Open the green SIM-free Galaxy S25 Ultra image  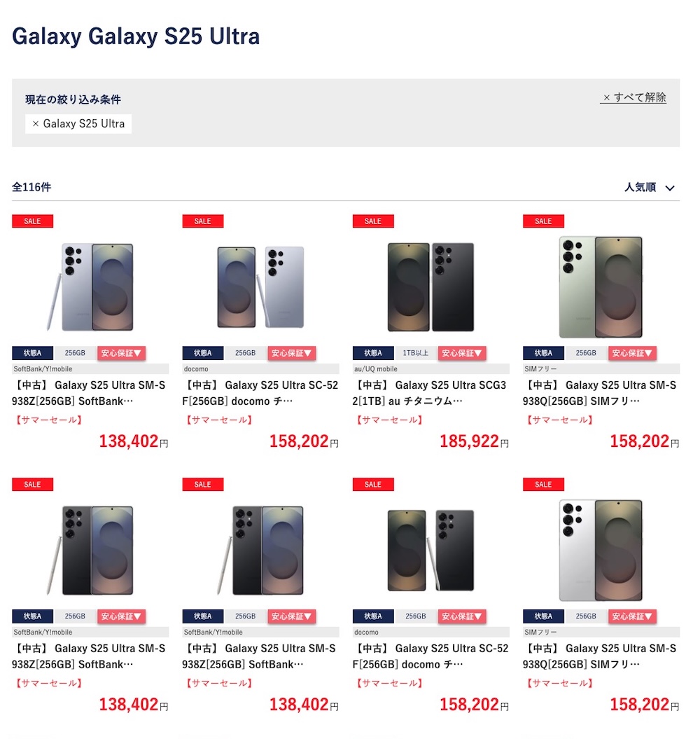click(x=601, y=286)
